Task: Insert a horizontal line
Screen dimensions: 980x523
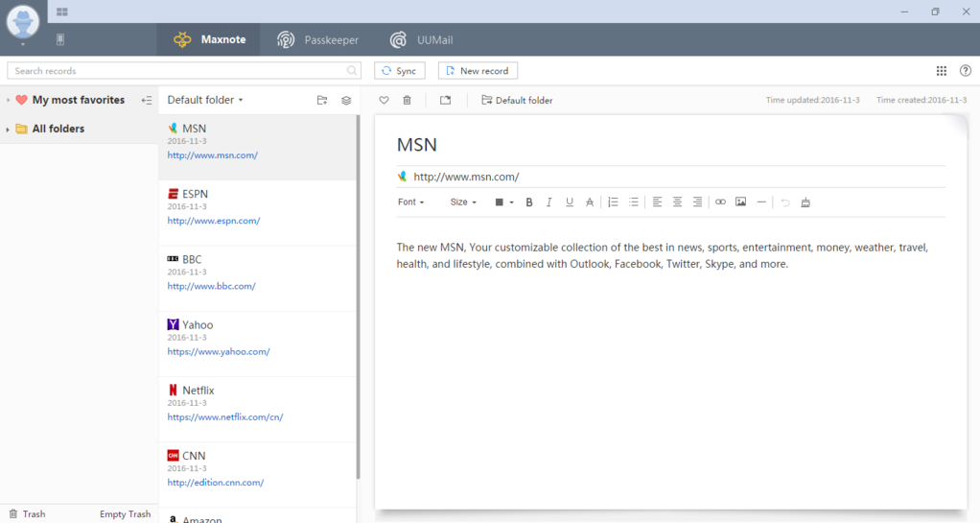Action: coord(760,202)
